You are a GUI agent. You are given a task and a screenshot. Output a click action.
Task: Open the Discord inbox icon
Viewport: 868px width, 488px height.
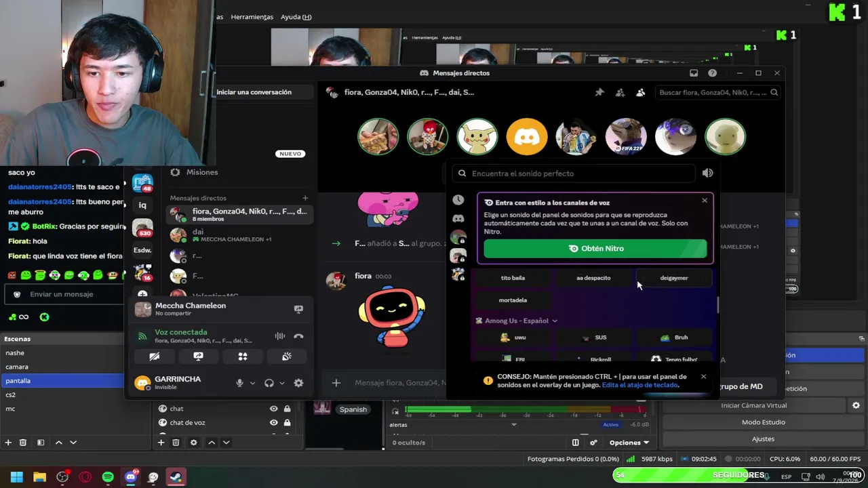694,73
